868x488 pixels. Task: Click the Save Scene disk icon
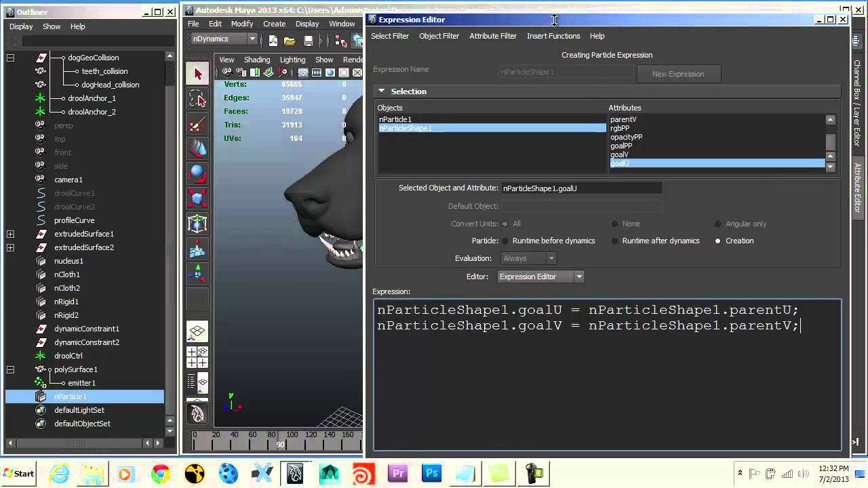pyautogui.click(x=309, y=40)
